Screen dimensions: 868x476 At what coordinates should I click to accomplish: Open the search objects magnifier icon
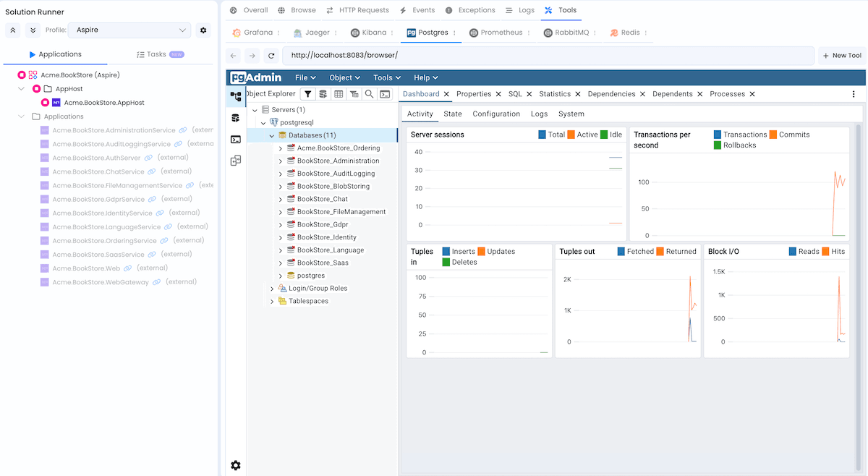[x=368, y=95]
